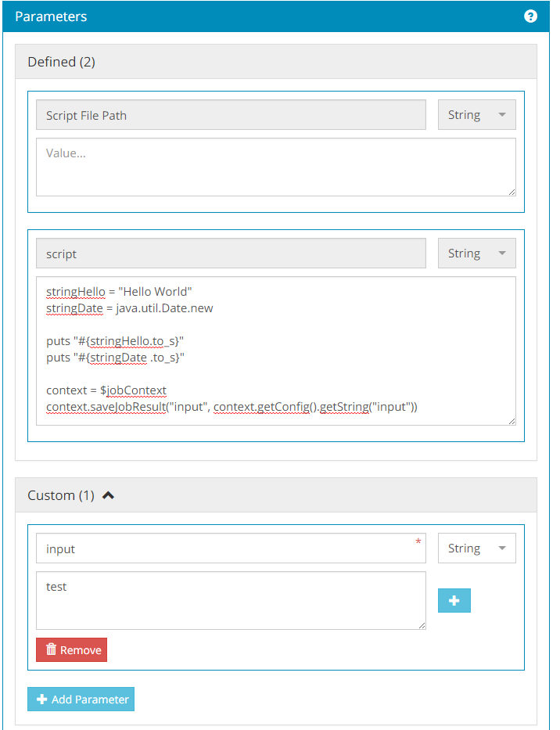
Task: Open the String type dropdown for Script File Path
Action: tap(476, 115)
